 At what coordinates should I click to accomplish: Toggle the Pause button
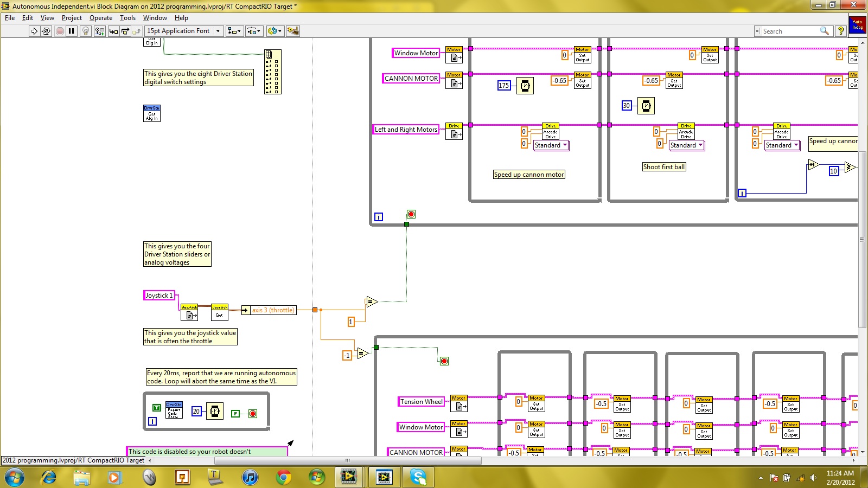pos(71,31)
